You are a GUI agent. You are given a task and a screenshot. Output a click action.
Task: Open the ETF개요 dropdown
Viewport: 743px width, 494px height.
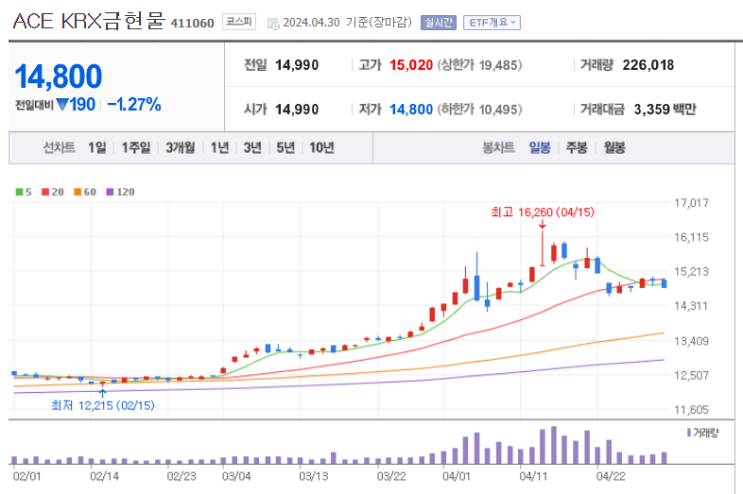[x=491, y=23]
